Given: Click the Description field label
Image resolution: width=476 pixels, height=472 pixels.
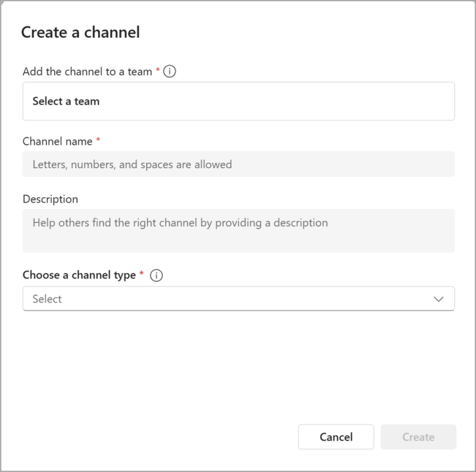Looking at the screenshot, I should point(50,199).
